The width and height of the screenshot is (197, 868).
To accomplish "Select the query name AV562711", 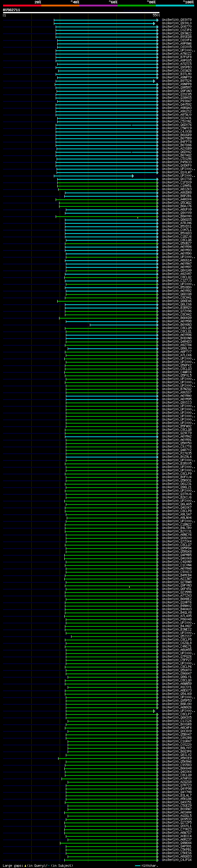I will pos(11,10).
